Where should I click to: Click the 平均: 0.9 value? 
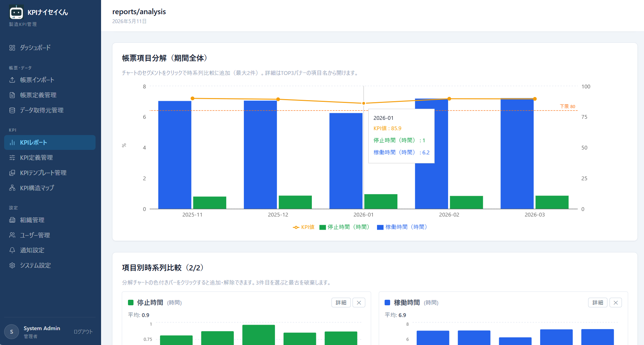click(139, 315)
